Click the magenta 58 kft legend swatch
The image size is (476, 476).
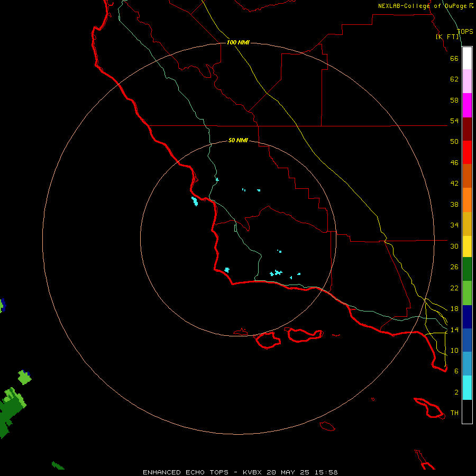click(x=467, y=105)
